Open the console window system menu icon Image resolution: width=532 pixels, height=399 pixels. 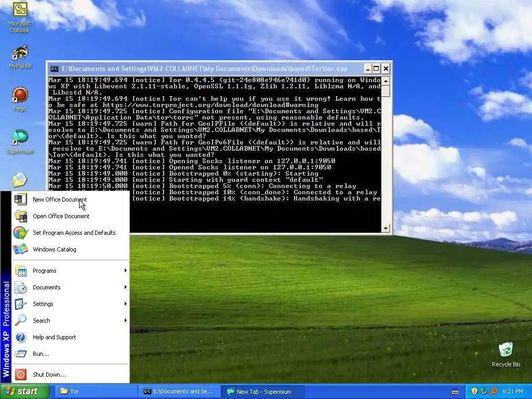pyautogui.click(x=54, y=69)
